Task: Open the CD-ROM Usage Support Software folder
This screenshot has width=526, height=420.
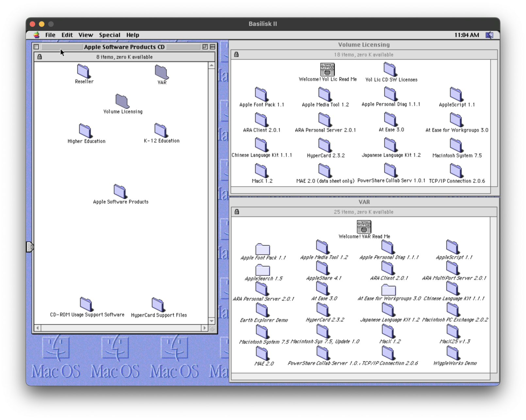Action: [86, 304]
